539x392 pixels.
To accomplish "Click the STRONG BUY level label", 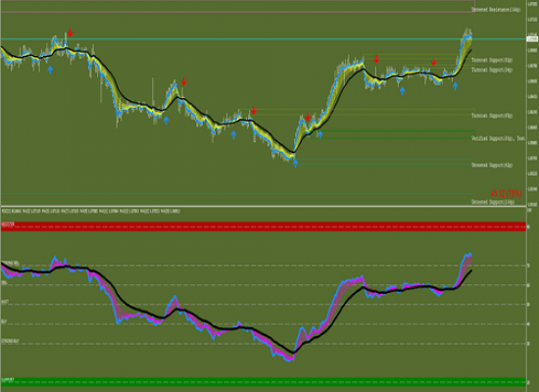I will (10, 341).
